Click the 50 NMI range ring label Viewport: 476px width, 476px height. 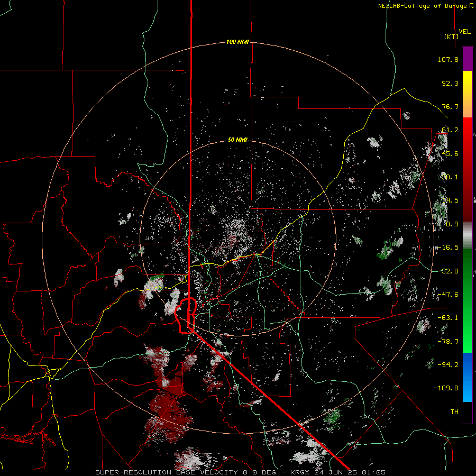(237, 140)
